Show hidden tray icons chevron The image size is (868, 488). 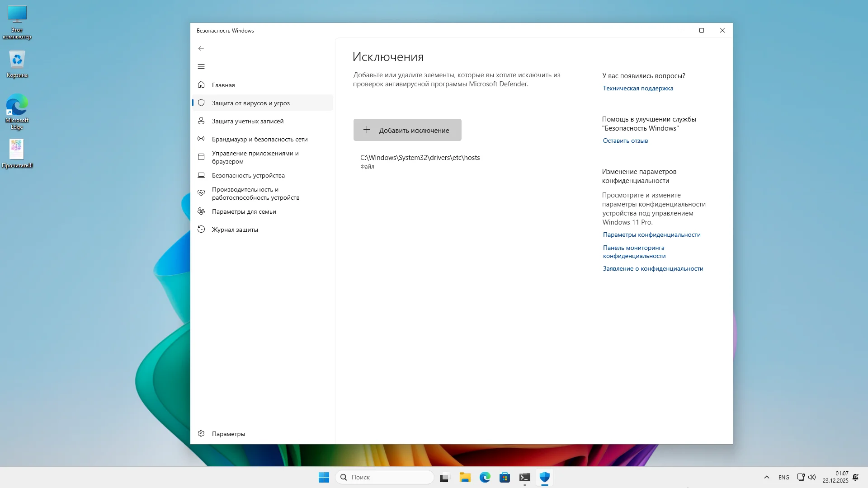(766, 477)
